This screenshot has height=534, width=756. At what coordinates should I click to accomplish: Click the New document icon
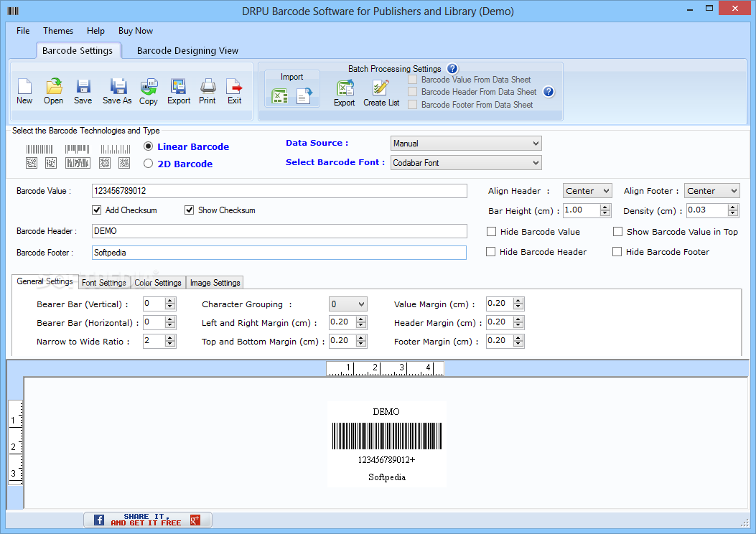coord(24,87)
